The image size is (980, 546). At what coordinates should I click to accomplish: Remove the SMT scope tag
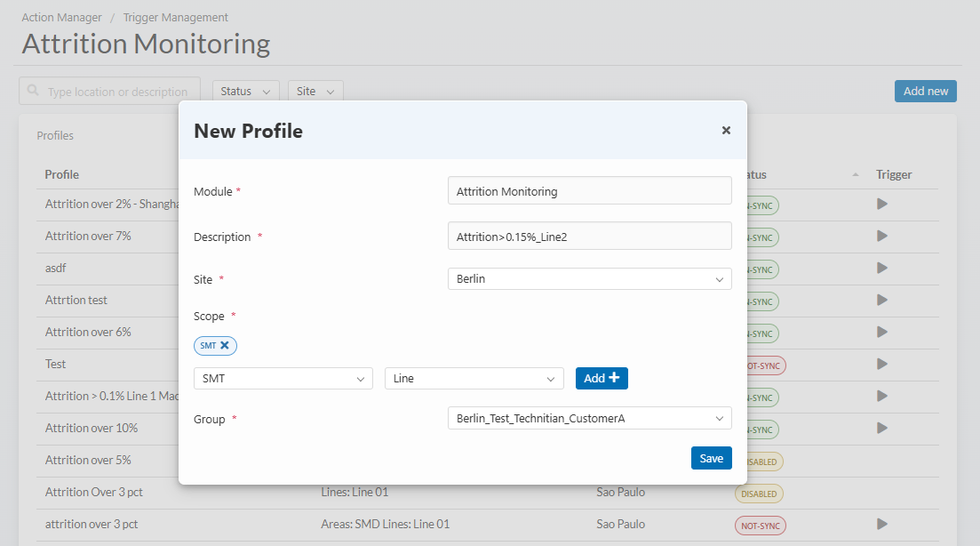point(225,345)
